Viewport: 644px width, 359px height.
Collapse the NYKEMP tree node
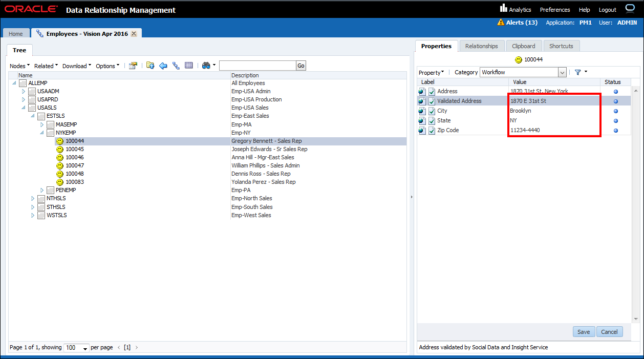point(42,133)
